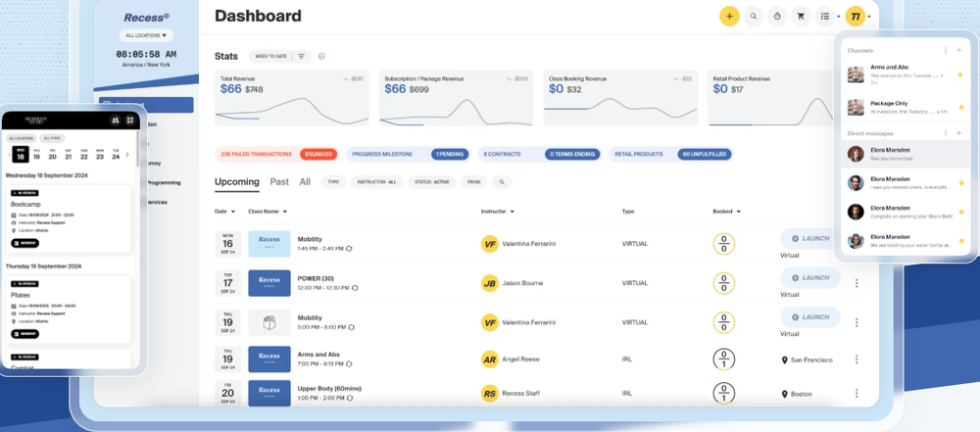Sort by Date column arrow
980x432 pixels.
(x=233, y=212)
